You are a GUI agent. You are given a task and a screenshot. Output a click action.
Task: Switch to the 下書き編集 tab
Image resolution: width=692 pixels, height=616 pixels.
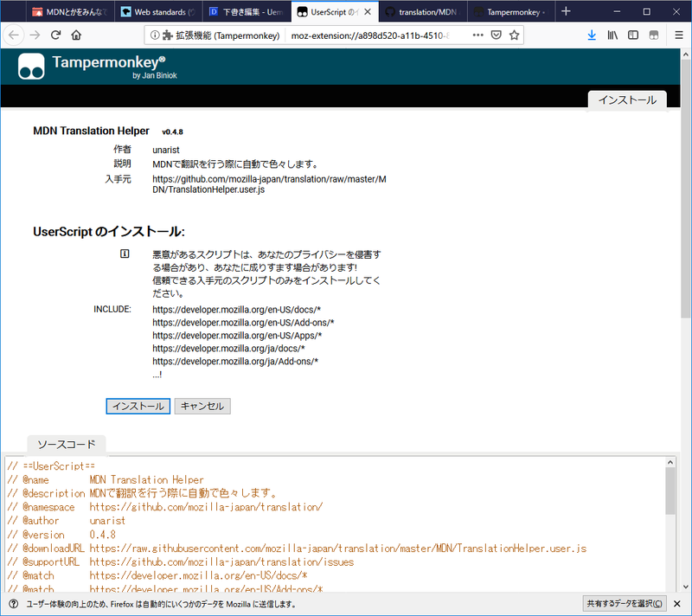[x=247, y=12]
